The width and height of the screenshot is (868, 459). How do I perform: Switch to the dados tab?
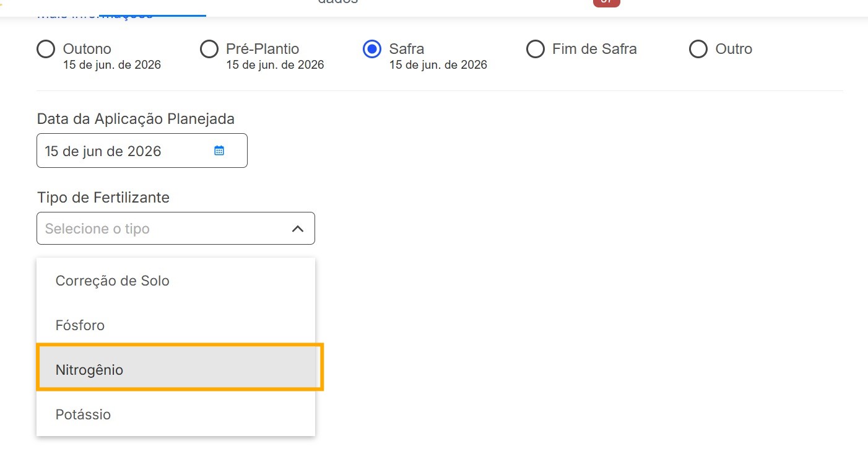[x=337, y=2]
